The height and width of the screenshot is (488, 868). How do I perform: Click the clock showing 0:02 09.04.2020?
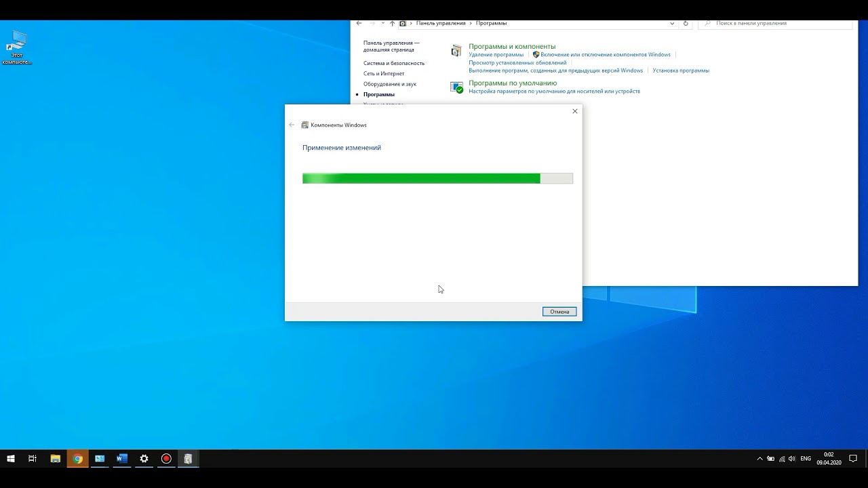(829, 459)
